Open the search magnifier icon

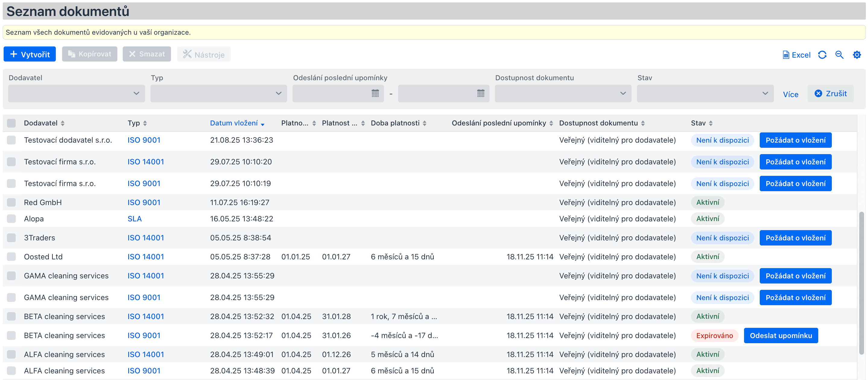pyautogui.click(x=839, y=55)
